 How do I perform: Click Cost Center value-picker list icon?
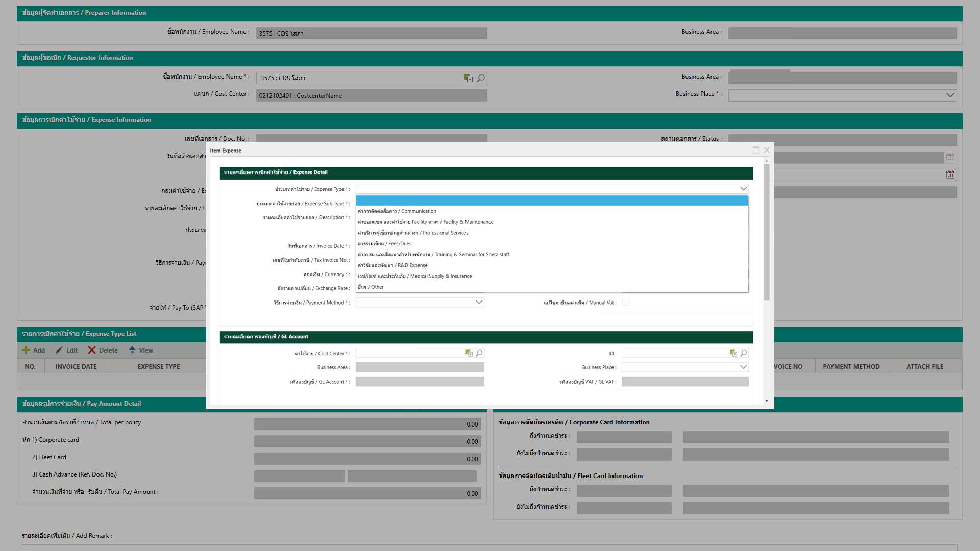469,353
